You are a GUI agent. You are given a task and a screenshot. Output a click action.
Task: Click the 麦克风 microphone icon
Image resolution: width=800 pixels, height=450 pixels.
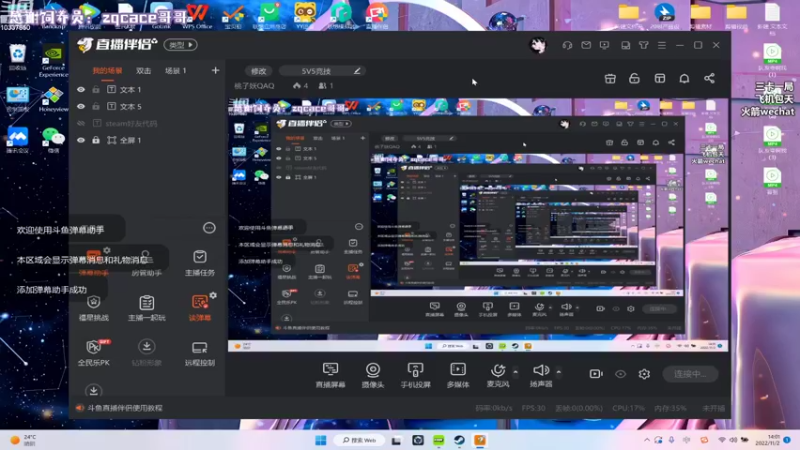497,370
